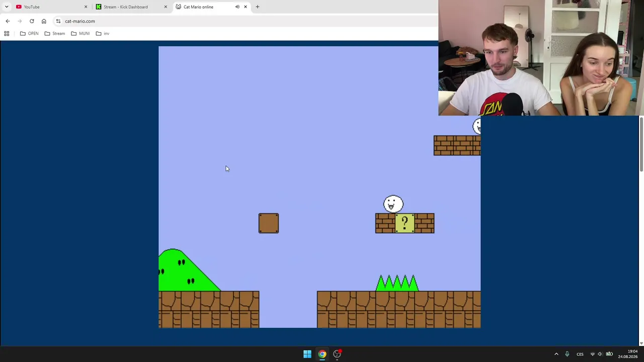Image resolution: width=644 pixels, height=362 pixels.
Task: Switch to the Stream - Kick Dashboard tab
Action: (132, 7)
